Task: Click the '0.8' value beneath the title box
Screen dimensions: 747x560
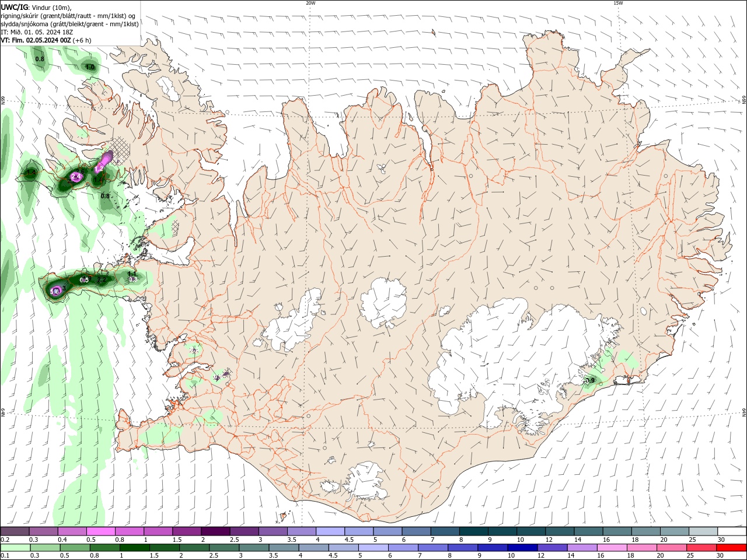Action: [40, 59]
